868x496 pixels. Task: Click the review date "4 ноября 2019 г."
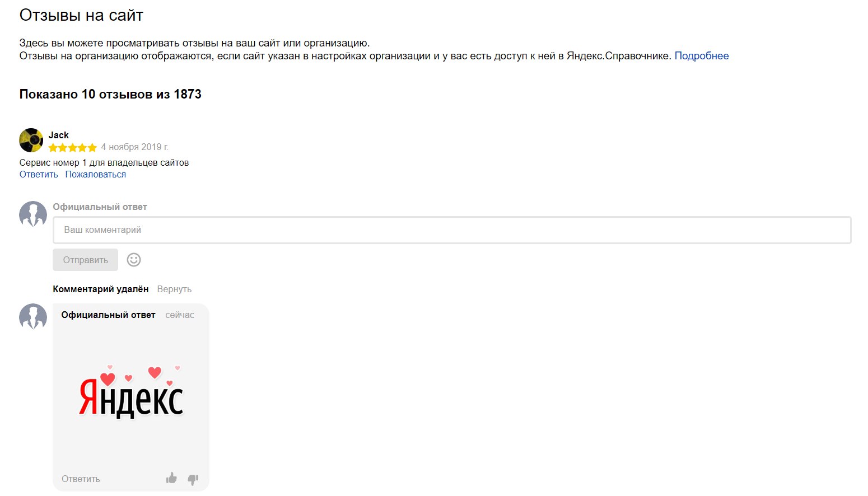134,147
